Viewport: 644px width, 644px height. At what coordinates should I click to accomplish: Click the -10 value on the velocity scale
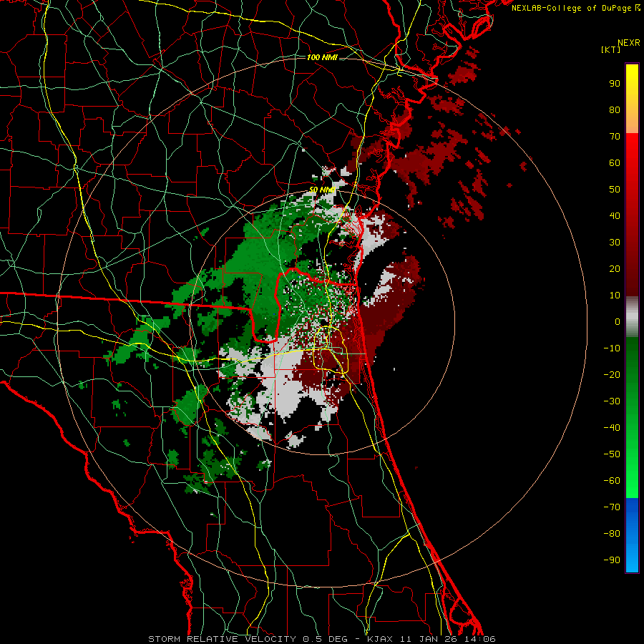pyautogui.click(x=612, y=348)
